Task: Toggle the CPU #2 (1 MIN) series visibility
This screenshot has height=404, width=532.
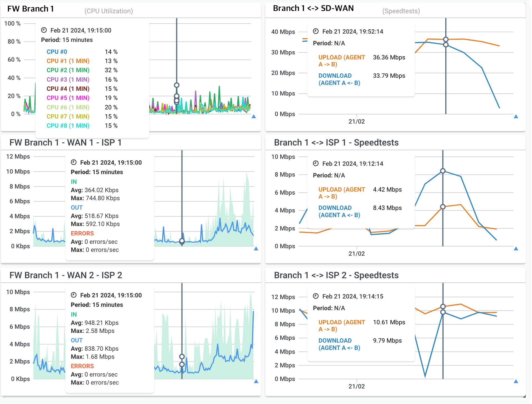Action: point(68,70)
